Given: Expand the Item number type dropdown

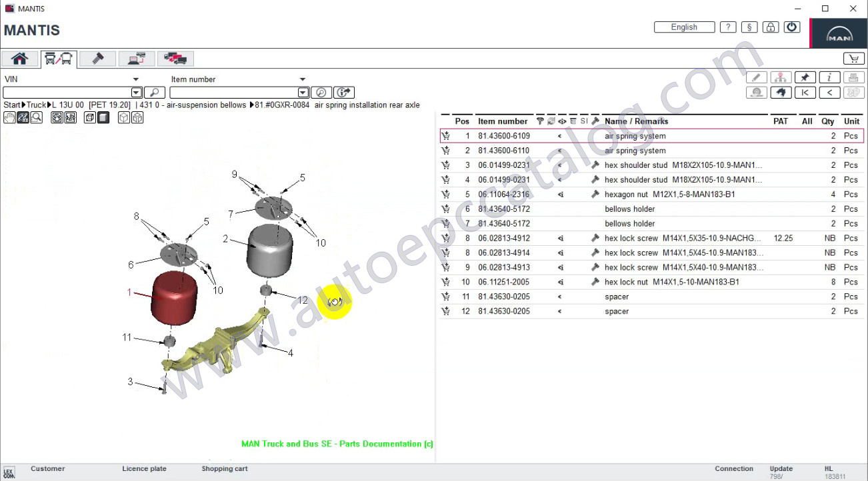Looking at the screenshot, I should pyautogui.click(x=302, y=79).
